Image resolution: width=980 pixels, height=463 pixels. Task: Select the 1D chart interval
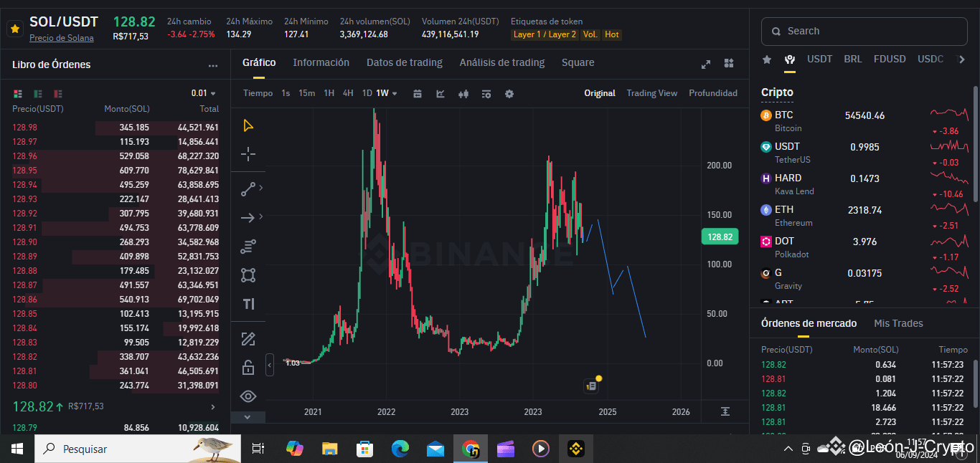(367, 93)
